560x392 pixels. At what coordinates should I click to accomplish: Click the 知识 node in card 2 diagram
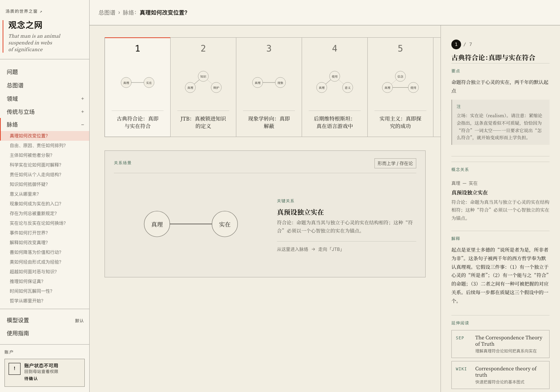coord(203,77)
